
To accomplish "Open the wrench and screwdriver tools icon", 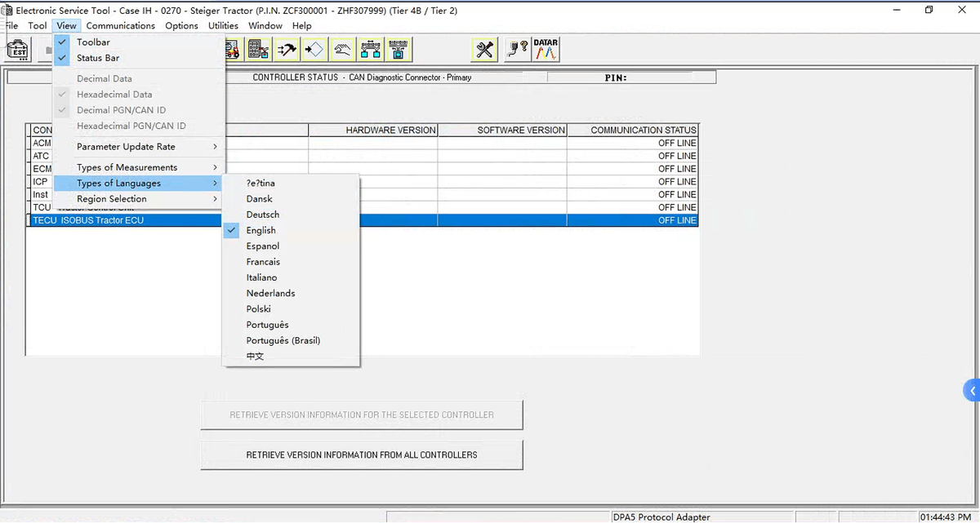I will tap(484, 50).
